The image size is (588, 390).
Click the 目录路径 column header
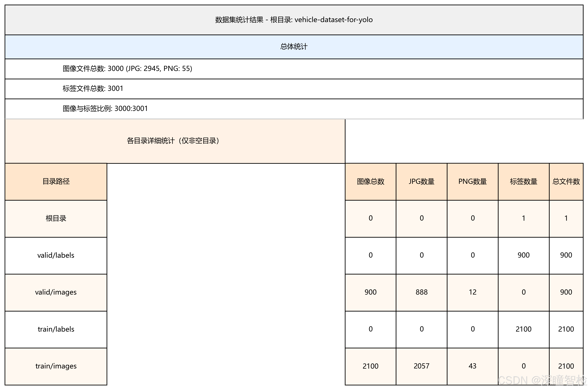click(56, 181)
